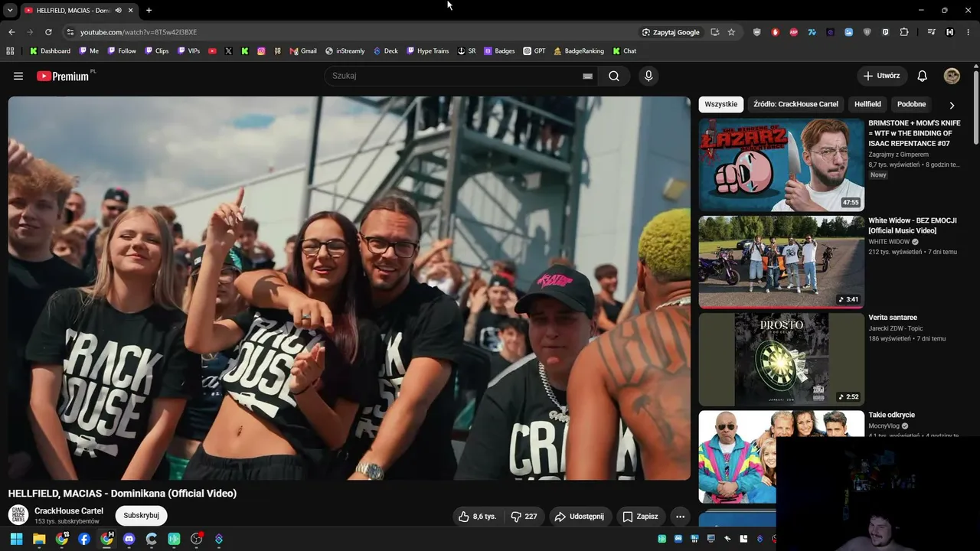Expand the tab search dropdown

coord(10,10)
